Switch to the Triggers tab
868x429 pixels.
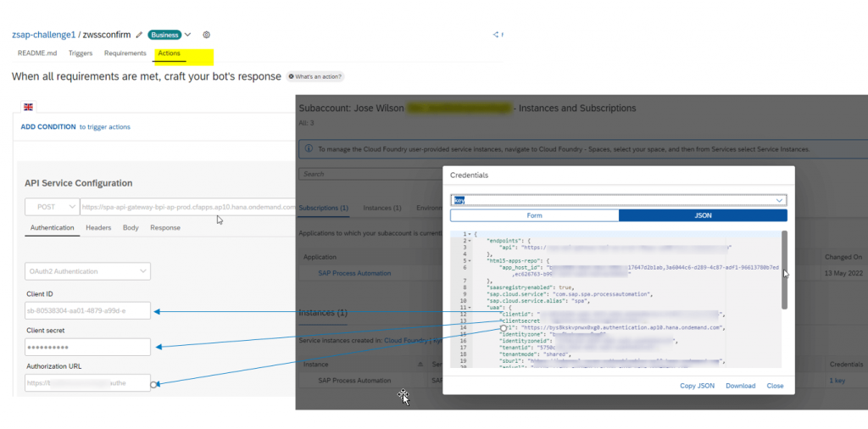point(81,53)
